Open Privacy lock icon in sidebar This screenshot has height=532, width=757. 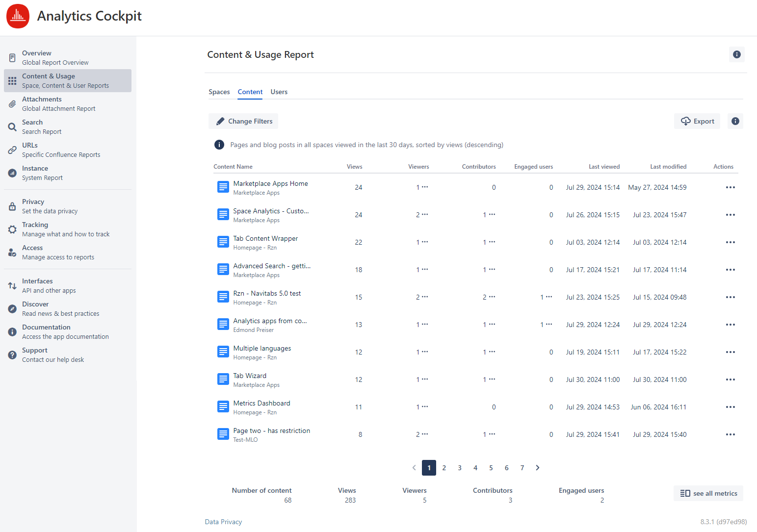click(x=12, y=206)
